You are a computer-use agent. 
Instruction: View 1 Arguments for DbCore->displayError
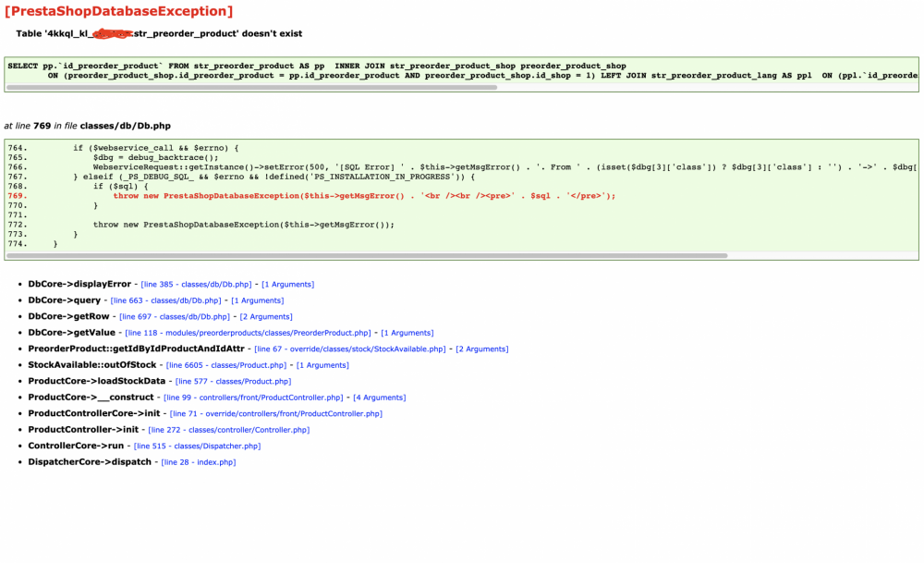coord(288,284)
